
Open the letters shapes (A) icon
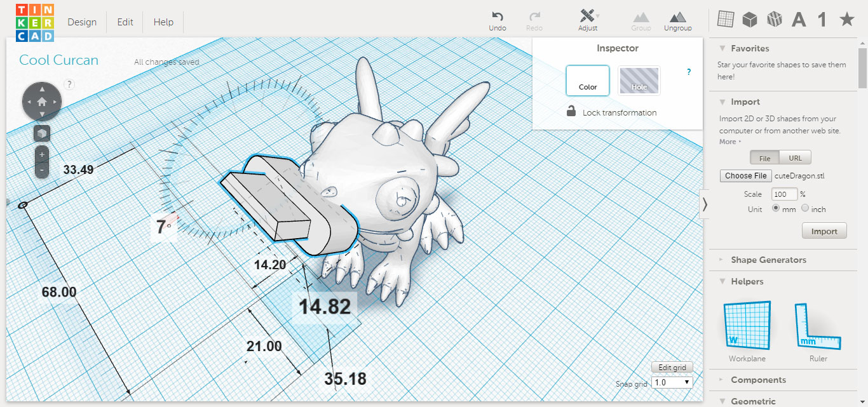[799, 20]
